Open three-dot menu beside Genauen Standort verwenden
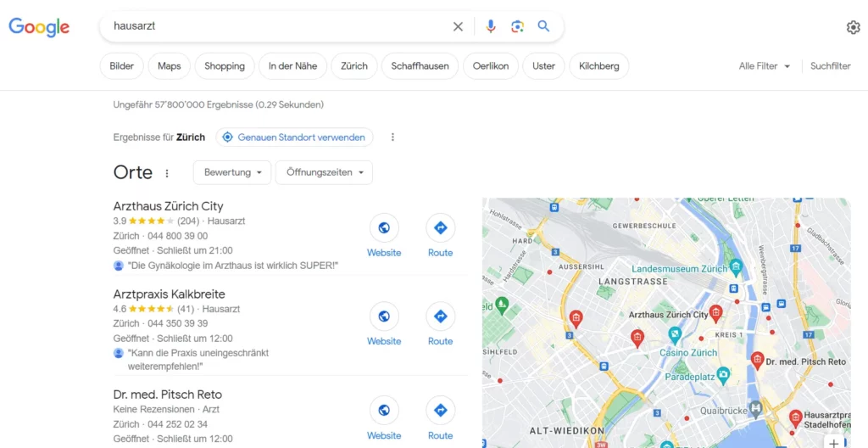Screen dimensions: 868x448 (x=392, y=137)
